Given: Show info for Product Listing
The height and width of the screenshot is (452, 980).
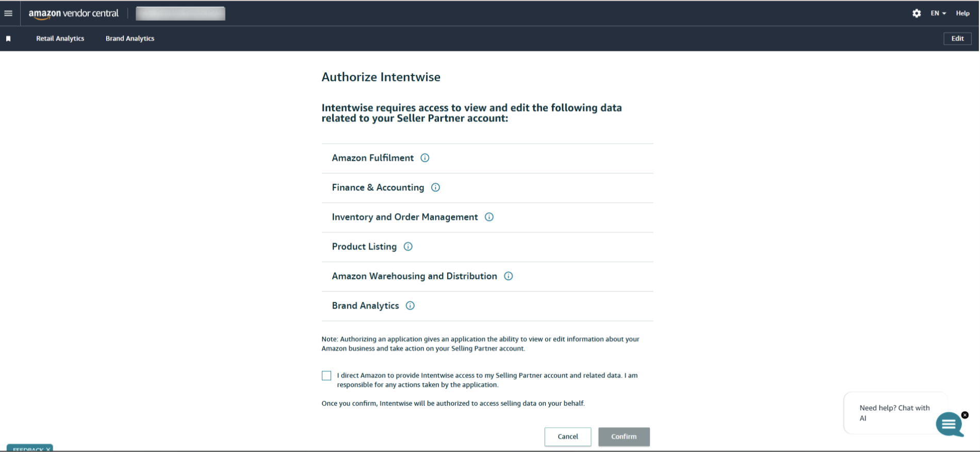Looking at the screenshot, I should coord(408,247).
